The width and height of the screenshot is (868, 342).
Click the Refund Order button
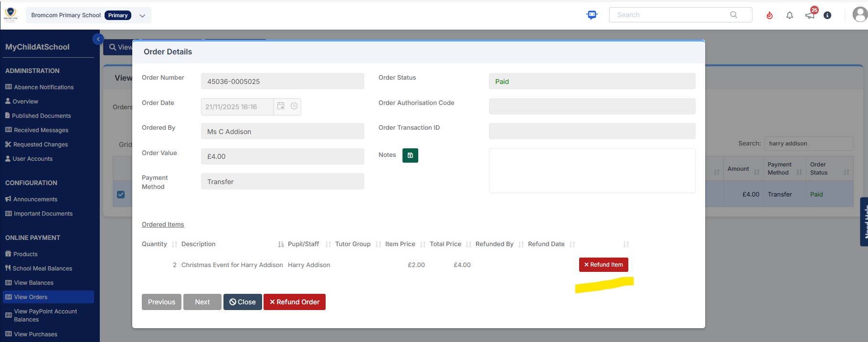point(294,302)
